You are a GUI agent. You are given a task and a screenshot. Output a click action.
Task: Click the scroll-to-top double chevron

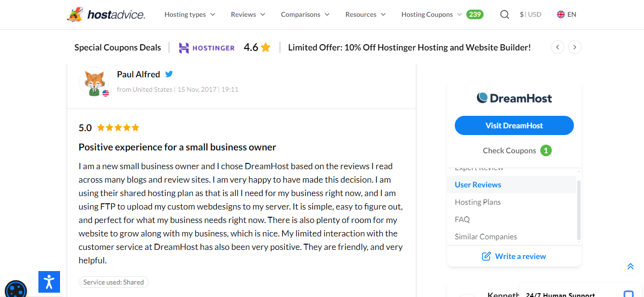coord(630,266)
